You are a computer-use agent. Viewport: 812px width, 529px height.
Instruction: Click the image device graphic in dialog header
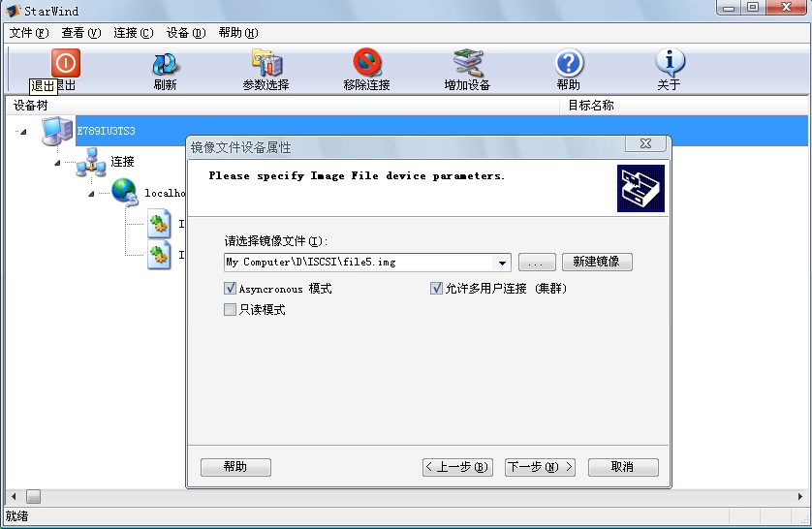coord(640,188)
